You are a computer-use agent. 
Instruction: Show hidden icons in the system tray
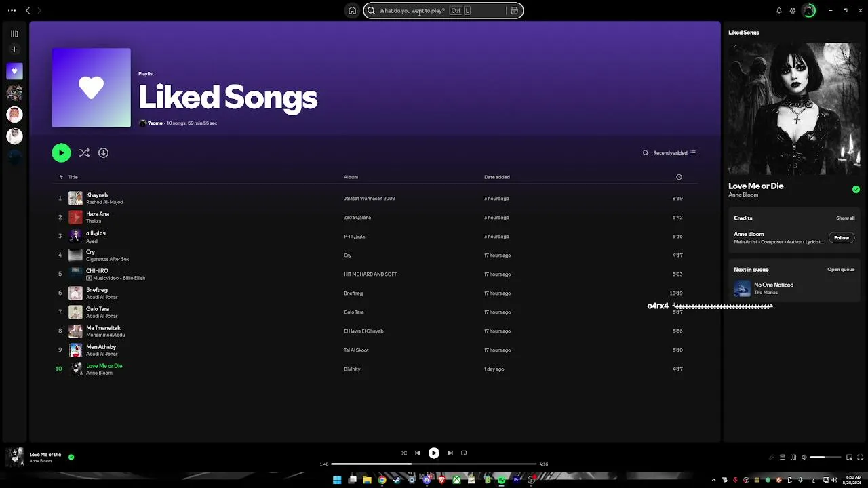tap(713, 480)
